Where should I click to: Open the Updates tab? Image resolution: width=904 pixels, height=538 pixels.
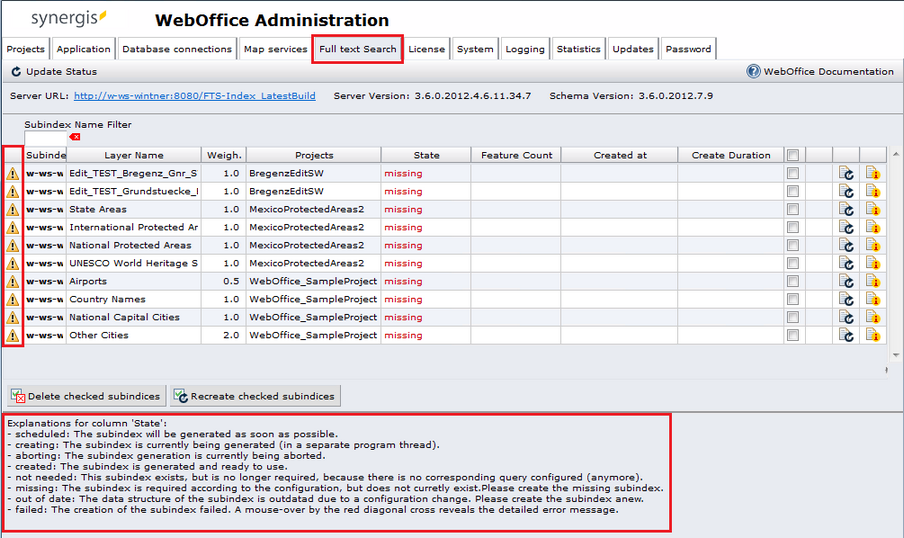[632, 49]
